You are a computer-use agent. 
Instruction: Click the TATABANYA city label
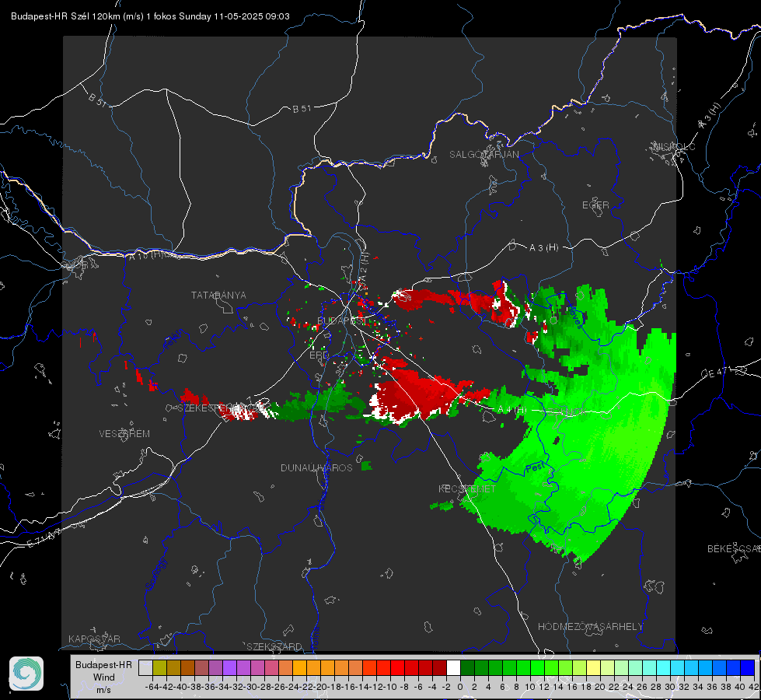pos(218,296)
